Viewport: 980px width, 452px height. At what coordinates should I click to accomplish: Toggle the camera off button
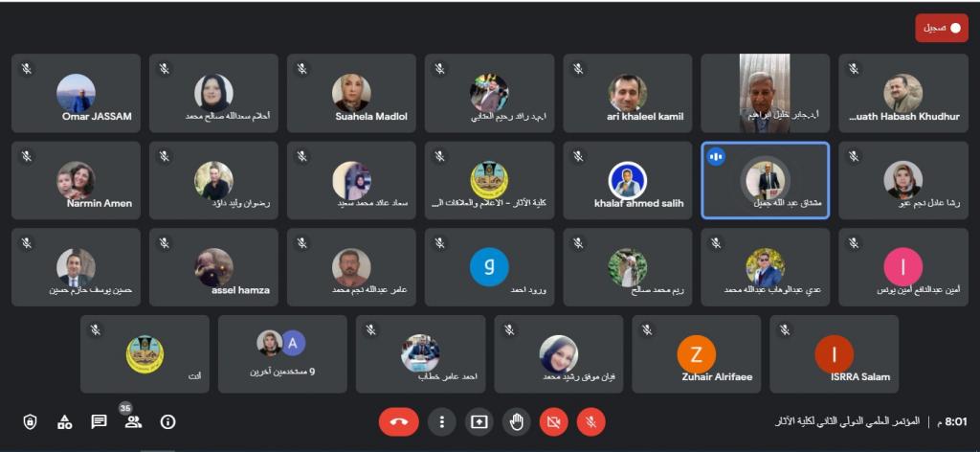pos(553,422)
